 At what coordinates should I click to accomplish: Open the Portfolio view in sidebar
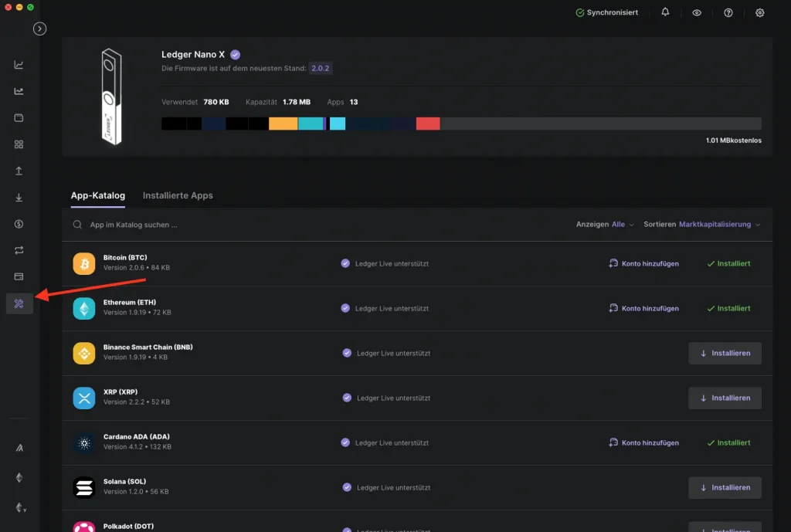tap(19, 65)
